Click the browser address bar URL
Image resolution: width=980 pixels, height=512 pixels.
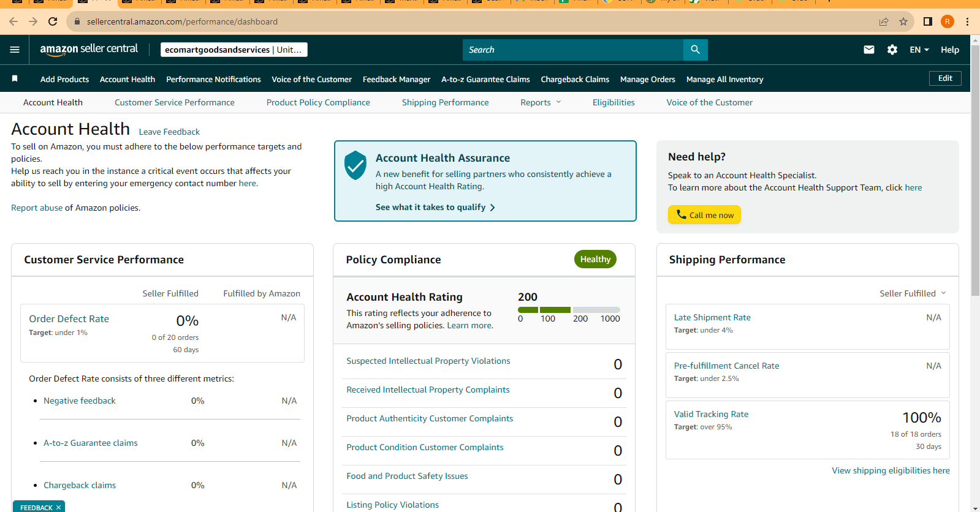182,21
